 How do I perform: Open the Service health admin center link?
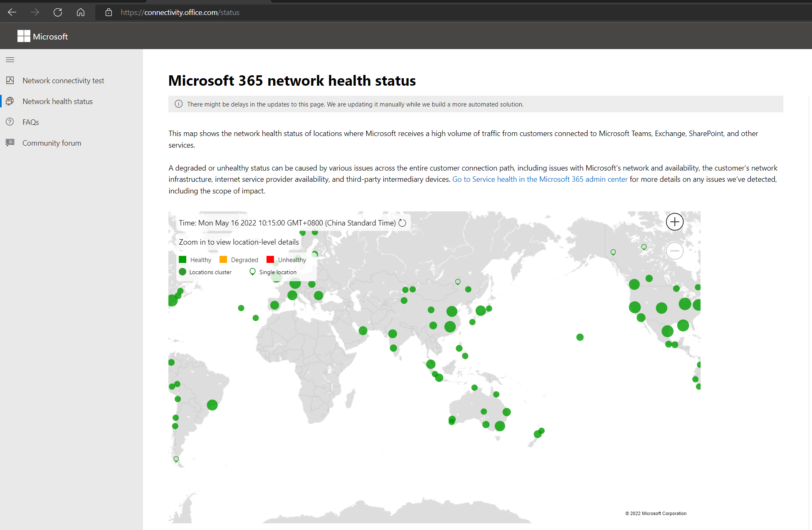540,179
